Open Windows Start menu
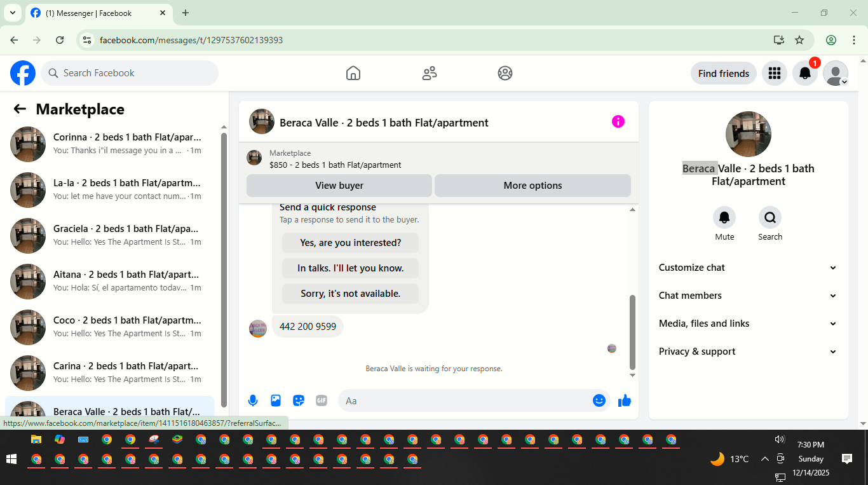868x485 pixels. coord(11,458)
